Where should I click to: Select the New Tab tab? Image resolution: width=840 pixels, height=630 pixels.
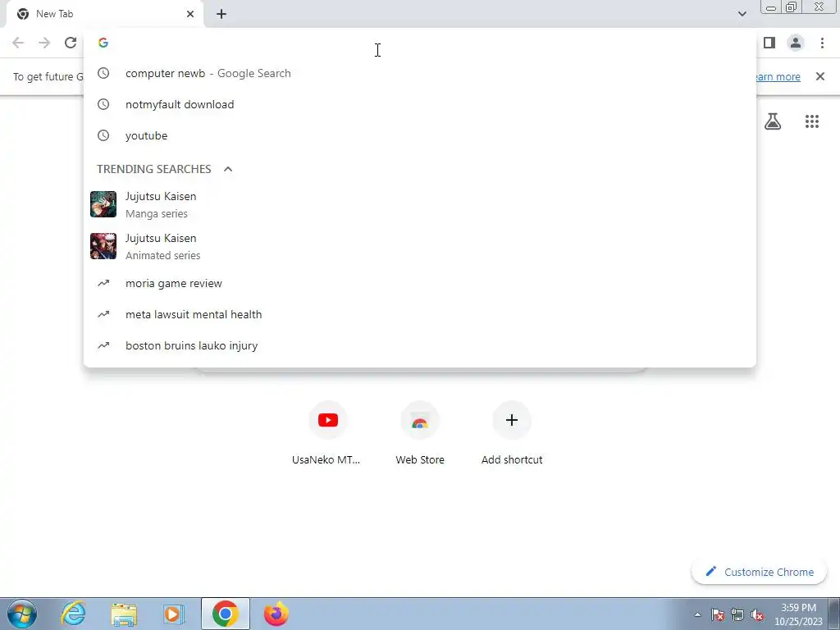click(104, 15)
